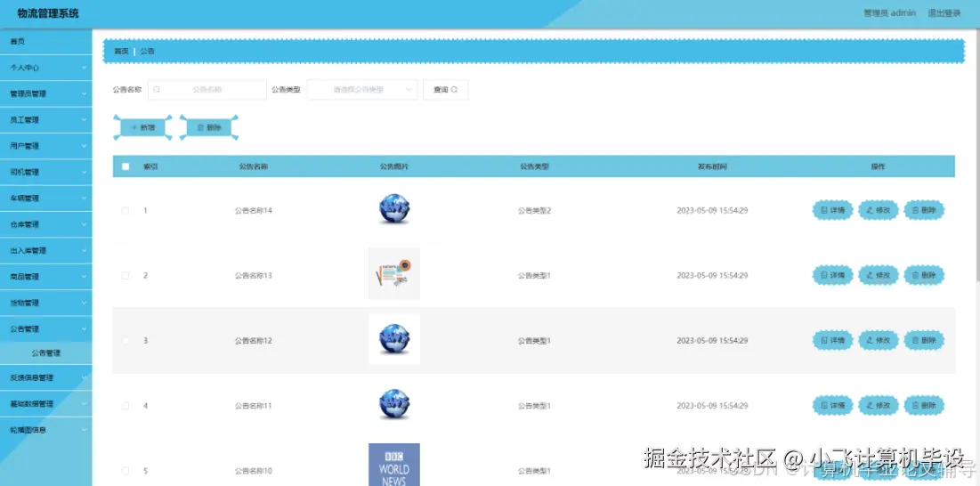Image resolution: width=980 pixels, height=486 pixels.
Task: Expand the 车辆管理 sidebar menu
Action: coord(46,198)
